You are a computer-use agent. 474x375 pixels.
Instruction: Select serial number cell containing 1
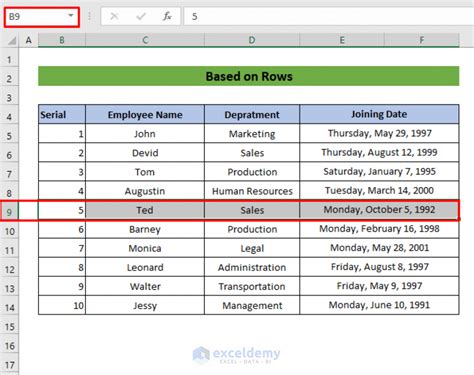click(62, 134)
